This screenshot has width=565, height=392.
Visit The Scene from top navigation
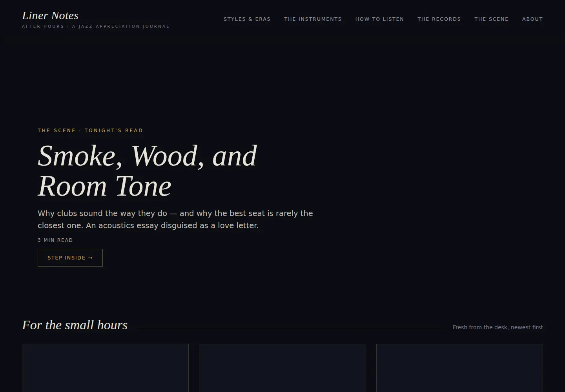coord(491,19)
